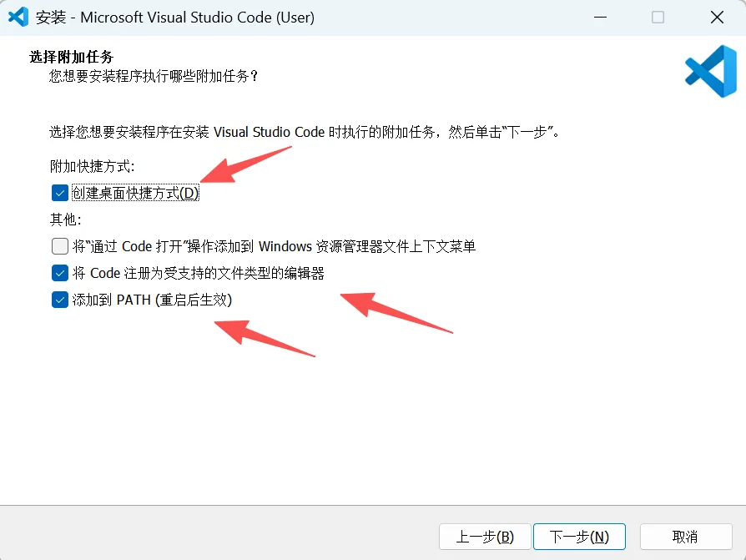The height and width of the screenshot is (560, 746).
Task: Minimize the installer window
Action: 601,18
